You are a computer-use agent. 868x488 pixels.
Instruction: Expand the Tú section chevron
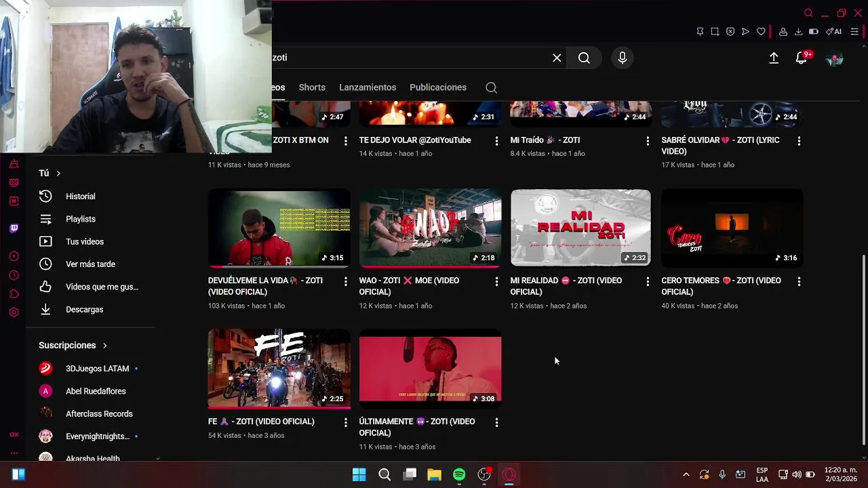(58, 174)
